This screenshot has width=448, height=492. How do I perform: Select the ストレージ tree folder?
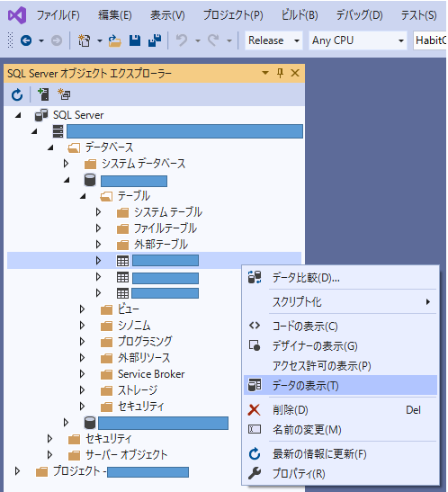pos(138,390)
